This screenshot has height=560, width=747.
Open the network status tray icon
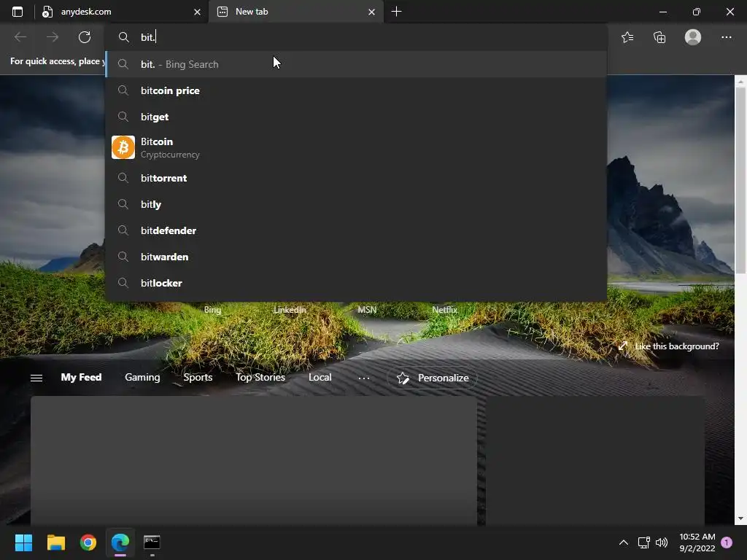(643, 542)
